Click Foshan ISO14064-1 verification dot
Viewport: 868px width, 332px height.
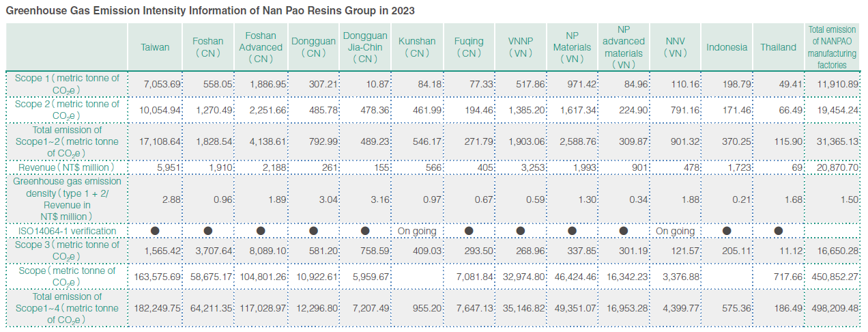click(x=208, y=231)
